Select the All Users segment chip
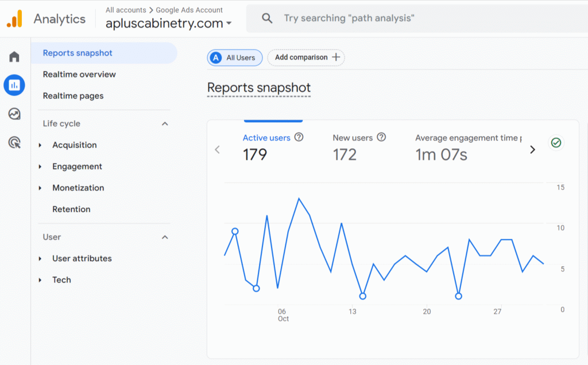The image size is (588, 365). 235,57
